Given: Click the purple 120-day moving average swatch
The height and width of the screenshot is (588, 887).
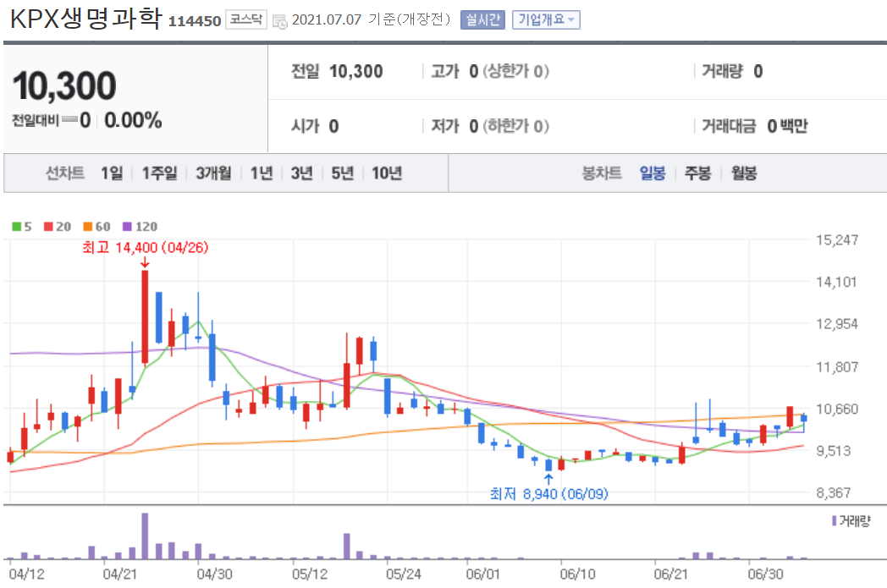Looking at the screenshot, I should 127,227.
